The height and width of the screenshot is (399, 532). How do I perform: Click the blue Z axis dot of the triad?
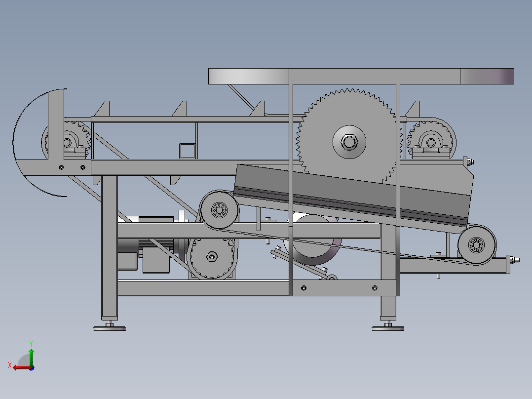(x=32, y=368)
